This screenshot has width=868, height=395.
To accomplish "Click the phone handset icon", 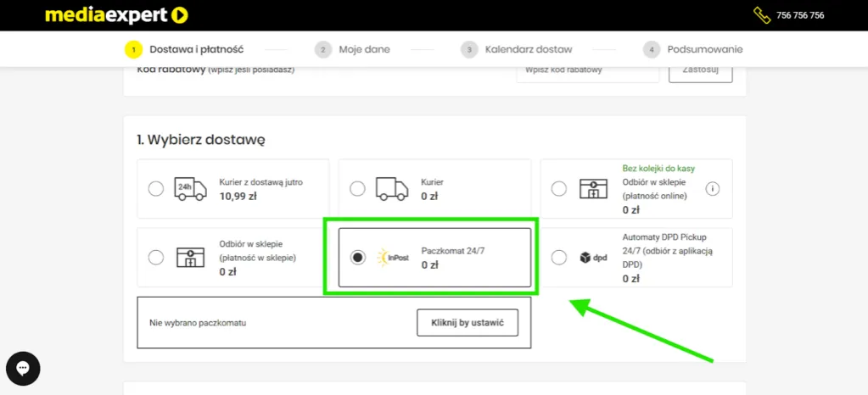I will pos(761,15).
